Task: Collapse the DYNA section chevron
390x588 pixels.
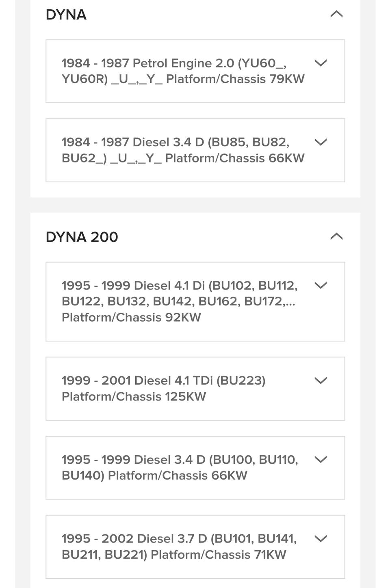Action: click(336, 15)
